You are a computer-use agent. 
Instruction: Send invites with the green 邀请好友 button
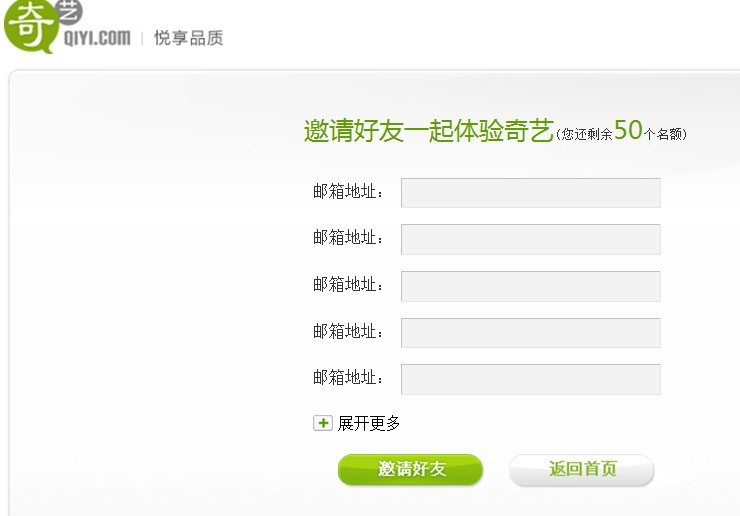point(411,470)
